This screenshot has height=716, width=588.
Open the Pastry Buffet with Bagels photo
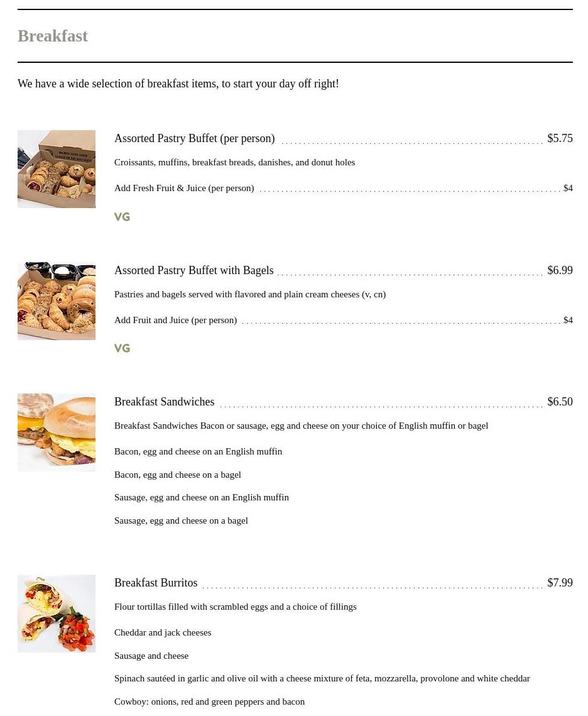57,301
